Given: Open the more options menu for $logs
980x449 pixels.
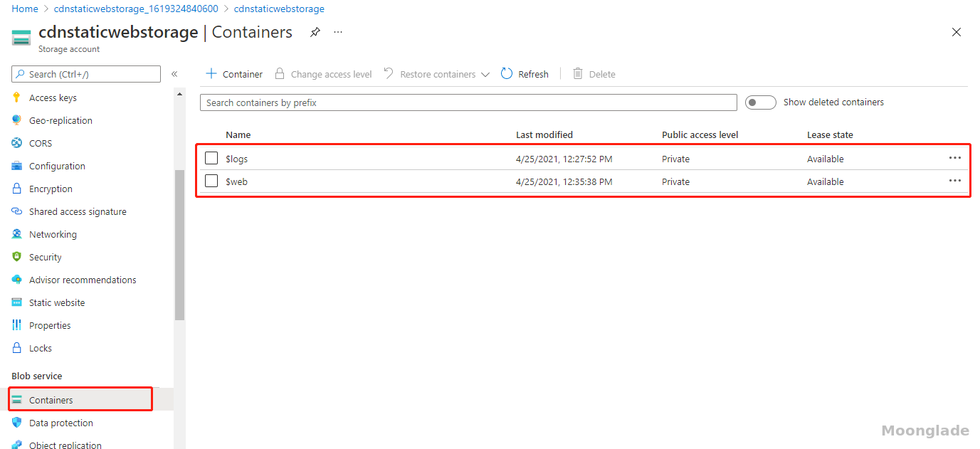Looking at the screenshot, I should coord(955,158).
